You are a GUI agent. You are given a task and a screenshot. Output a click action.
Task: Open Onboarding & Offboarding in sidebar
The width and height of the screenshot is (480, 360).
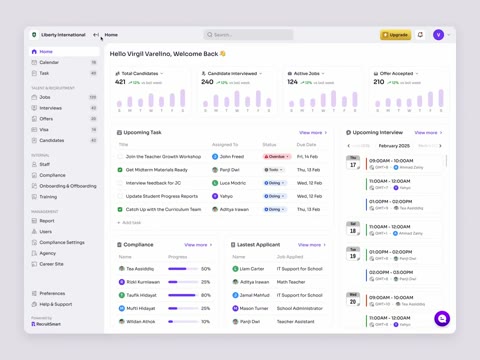[x=64, y=186]
